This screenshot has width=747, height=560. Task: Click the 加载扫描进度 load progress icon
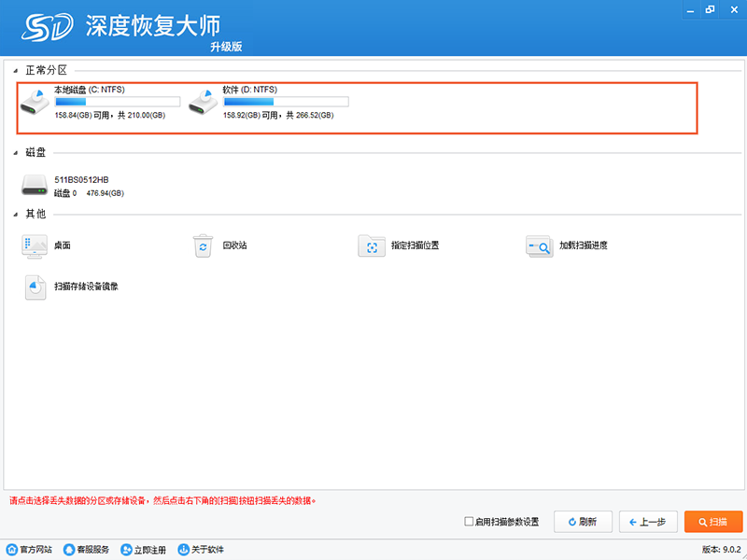[539, 245]
